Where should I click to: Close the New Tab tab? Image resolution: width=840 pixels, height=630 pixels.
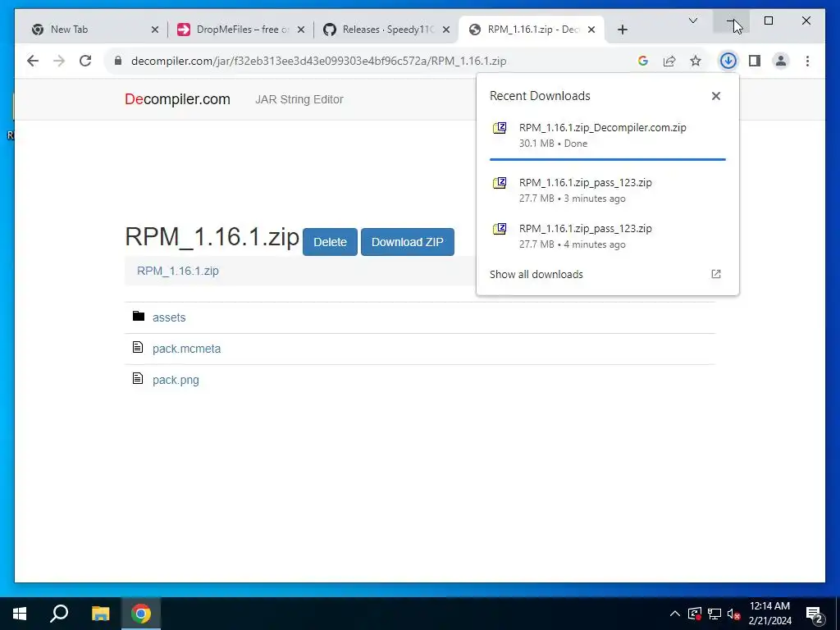pos(155,30)
